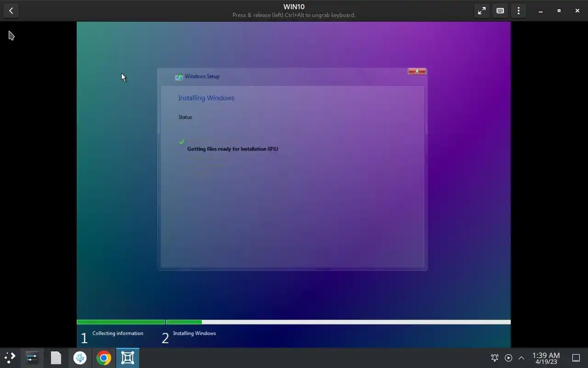Close the Windows Setup dialog
Viewport: 588px width, 368px height.
click(x=417, y=71)
